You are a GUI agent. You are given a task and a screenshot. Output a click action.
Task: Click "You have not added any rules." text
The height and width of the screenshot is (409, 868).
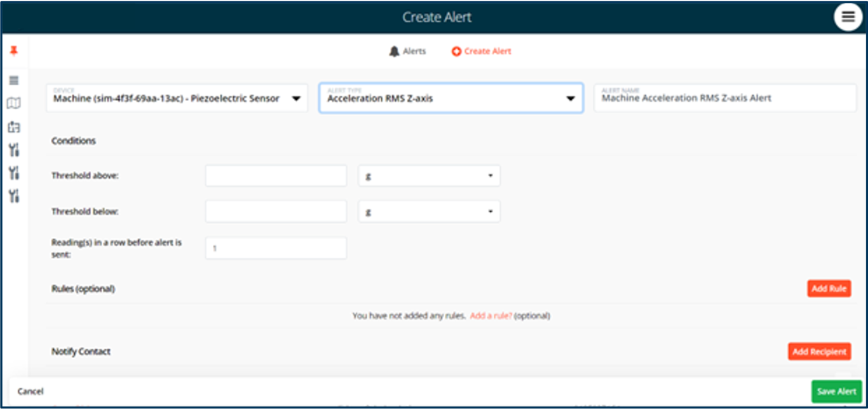(x=409, y=316)
